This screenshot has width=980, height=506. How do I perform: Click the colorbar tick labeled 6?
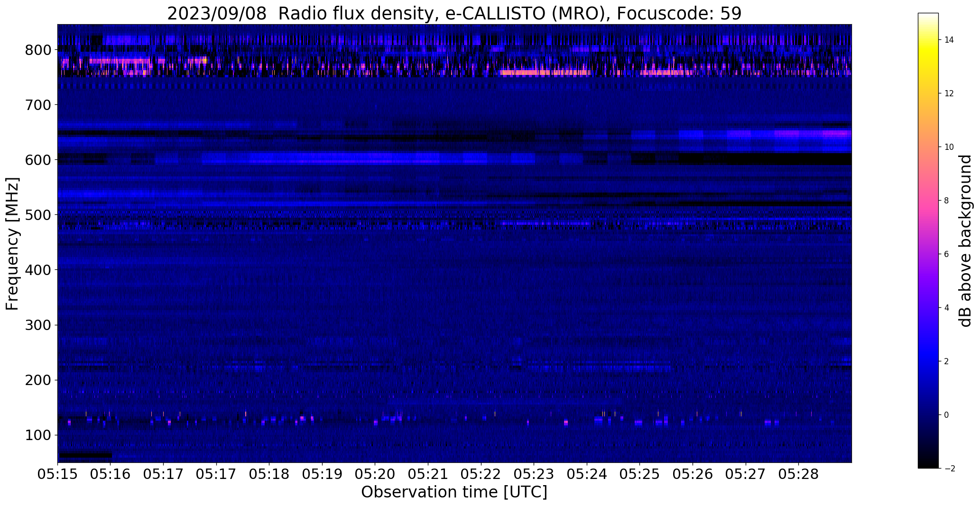click(x=947, y=254)
